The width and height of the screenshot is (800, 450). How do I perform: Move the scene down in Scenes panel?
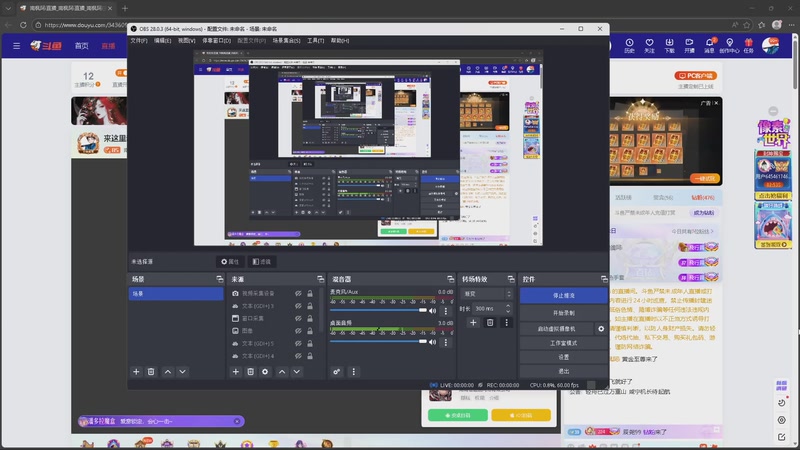click(182, 371)
